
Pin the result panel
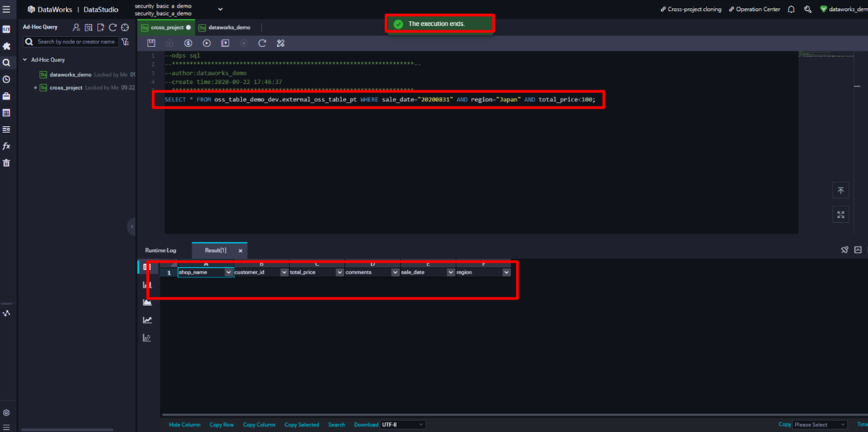pyautogui.click(x=845, y=250)
